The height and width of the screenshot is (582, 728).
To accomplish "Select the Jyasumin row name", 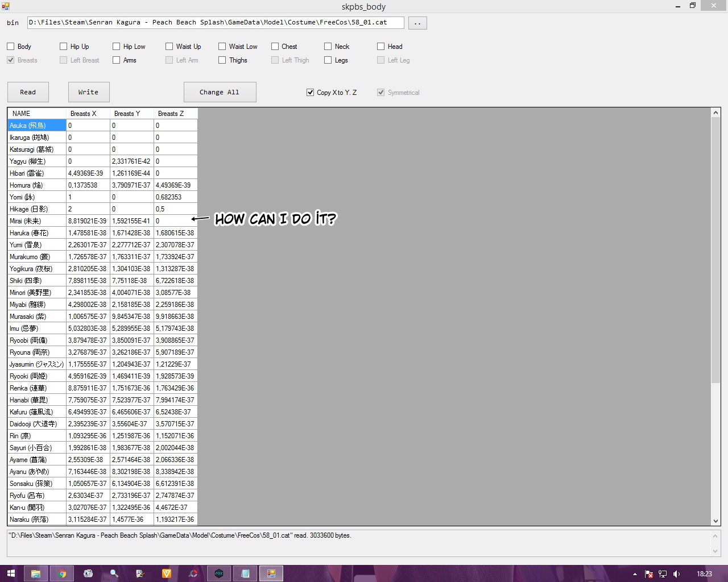I will (37, 364).
